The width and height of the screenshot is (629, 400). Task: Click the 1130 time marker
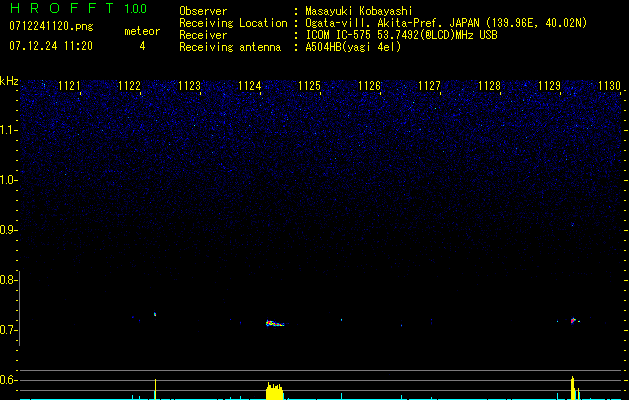click(x=609, y=86)
